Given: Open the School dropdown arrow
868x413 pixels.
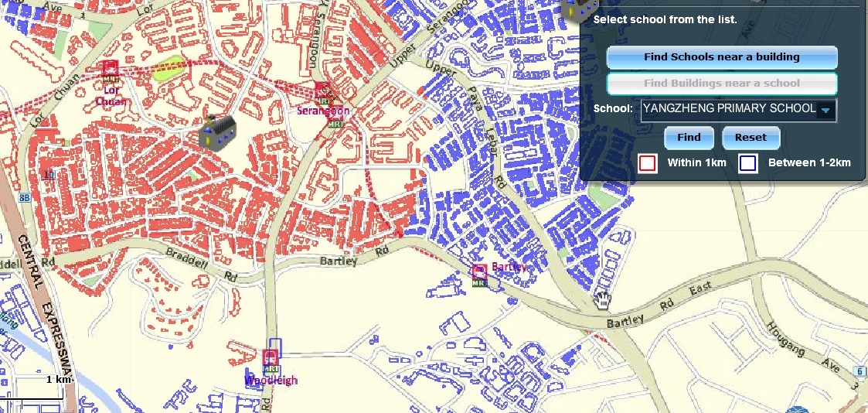Looking at the screenshot, I should [x=825, y=110].
